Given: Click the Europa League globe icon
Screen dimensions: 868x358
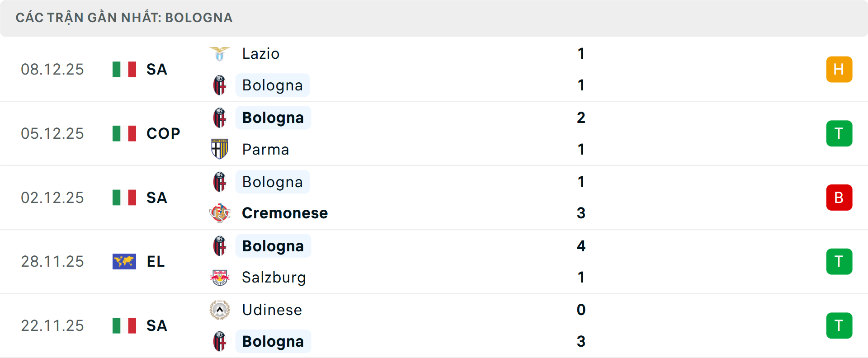Looking at the screenshot, I should click(124, 261).
